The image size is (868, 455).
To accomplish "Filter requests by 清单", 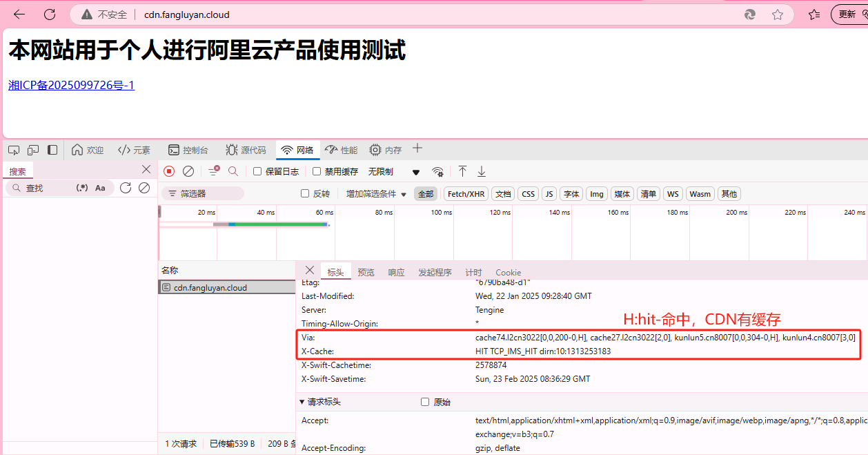I will pos(649,194).
